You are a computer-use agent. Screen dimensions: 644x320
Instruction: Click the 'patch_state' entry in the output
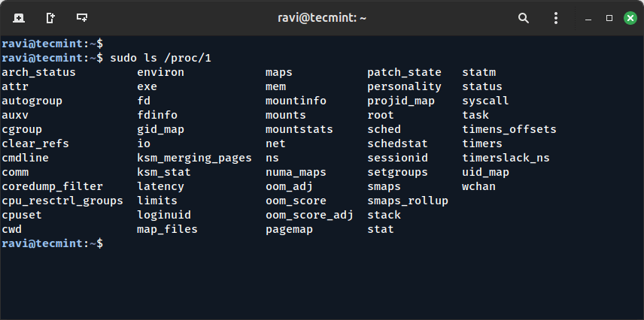(x=404, y=72)
